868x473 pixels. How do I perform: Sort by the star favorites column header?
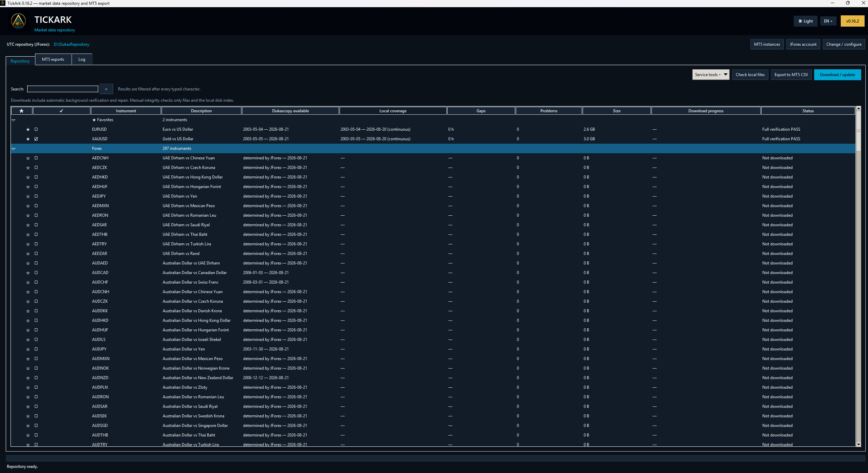click(x=21, y=111)
